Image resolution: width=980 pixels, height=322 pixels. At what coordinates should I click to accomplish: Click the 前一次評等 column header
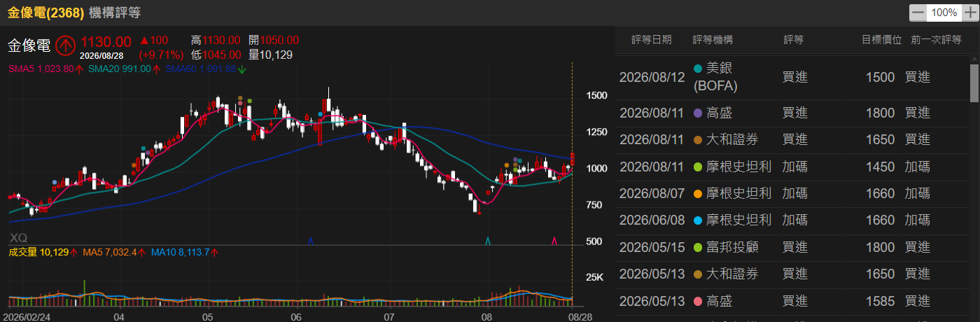[936, 40]
